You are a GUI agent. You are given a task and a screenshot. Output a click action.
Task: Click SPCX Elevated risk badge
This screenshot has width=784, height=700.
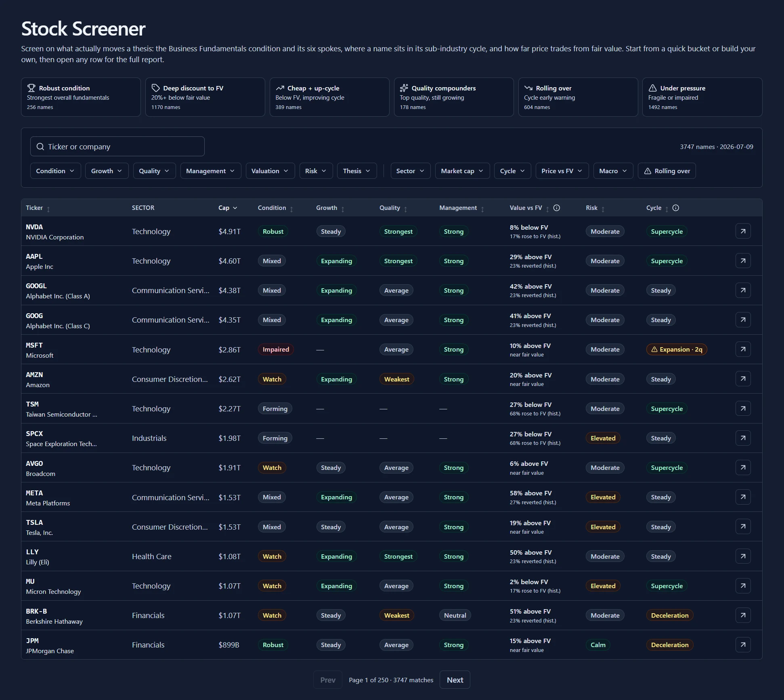pos(603,438)
